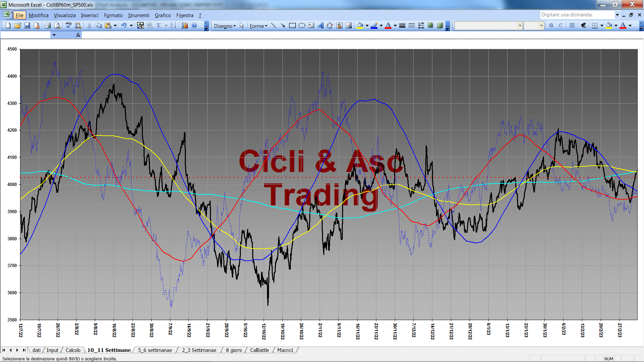Open the Visualizza menu
Screen dimensions: 644x362
coord(65,15)
